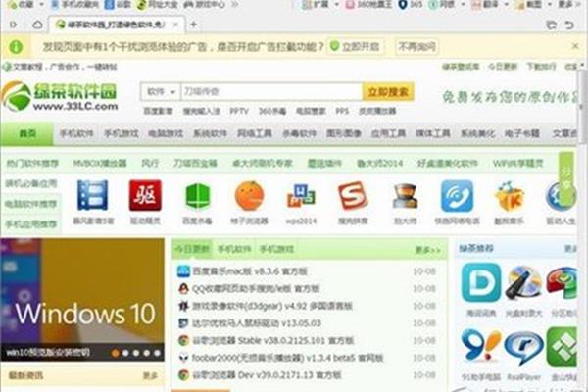The height and width of the screenshot is (392, 588).
Task: Click the restore-tabs icon beside undo arrow
Action: pos(551,25)
